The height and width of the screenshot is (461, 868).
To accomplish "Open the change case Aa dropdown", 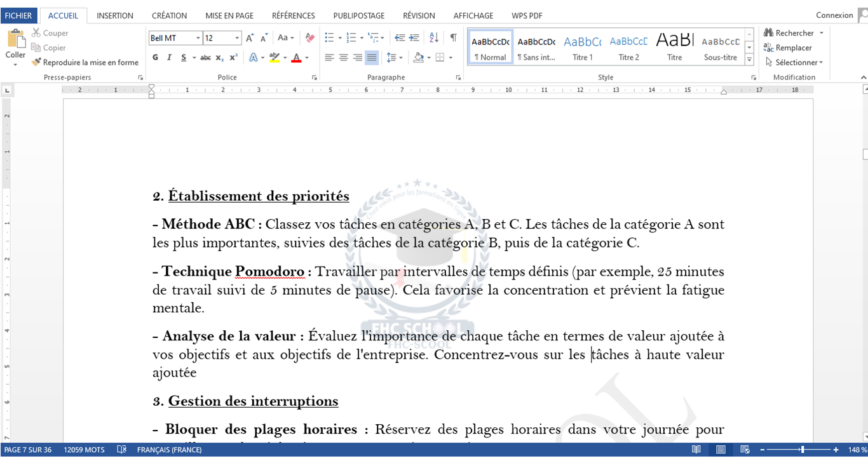I will coord(286,38).
